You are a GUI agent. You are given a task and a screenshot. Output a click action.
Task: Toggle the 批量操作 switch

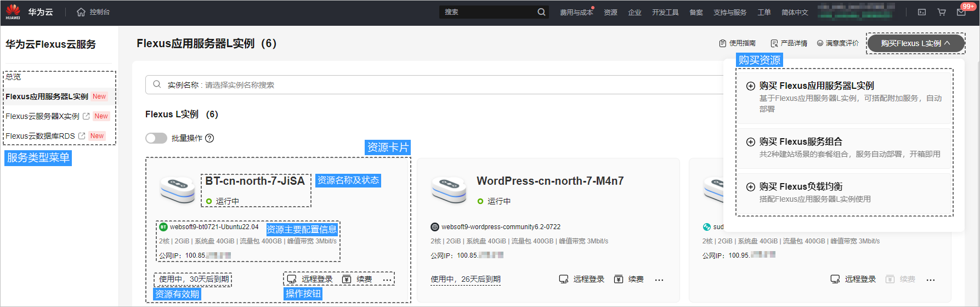(x=156, y=138)
